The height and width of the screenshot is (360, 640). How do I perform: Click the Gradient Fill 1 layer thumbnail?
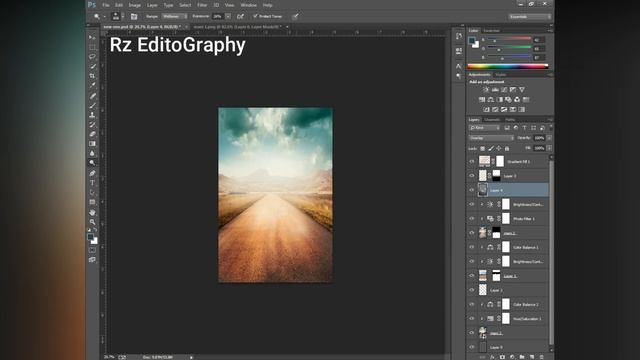click(x=484, y=162)
